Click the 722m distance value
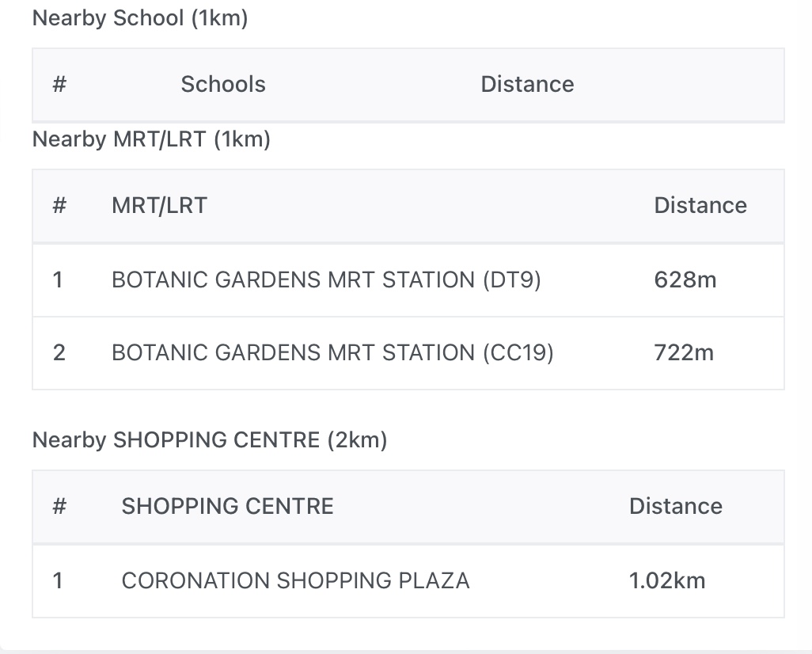This screenshot has width=812, height=654. tap(684, 352)
